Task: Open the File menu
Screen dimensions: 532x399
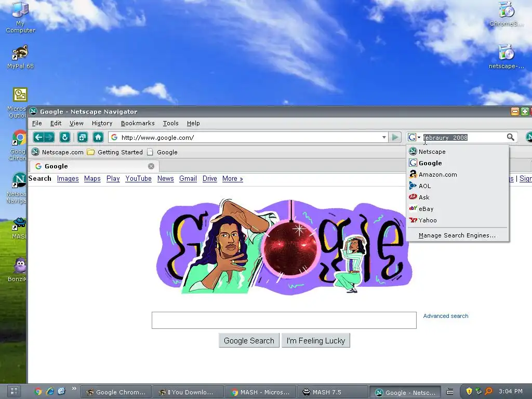Action: 37,123
